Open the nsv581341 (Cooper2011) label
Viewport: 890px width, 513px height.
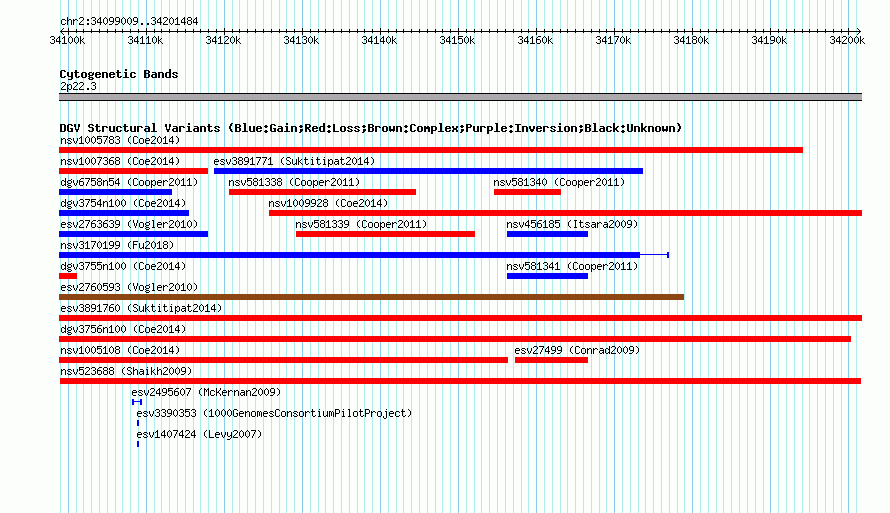pyautogui.click(x=572, y=266)
